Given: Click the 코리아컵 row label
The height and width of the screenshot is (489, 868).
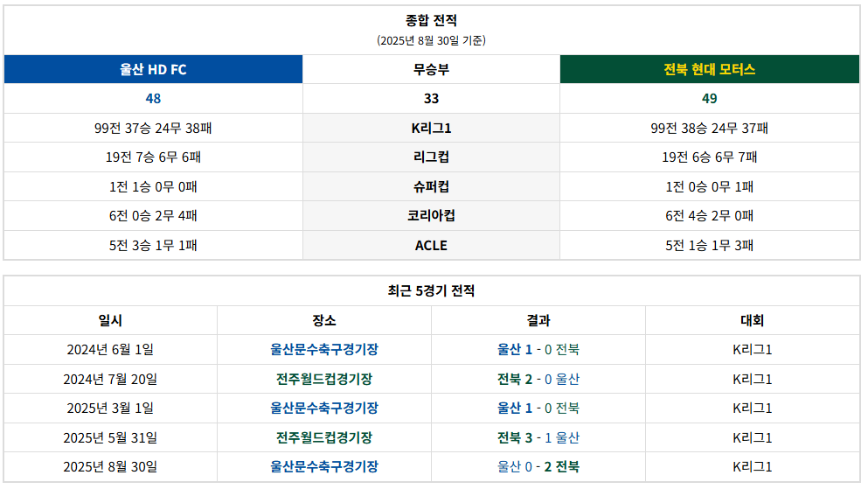Looking at the screenshot, I should 431,216.
